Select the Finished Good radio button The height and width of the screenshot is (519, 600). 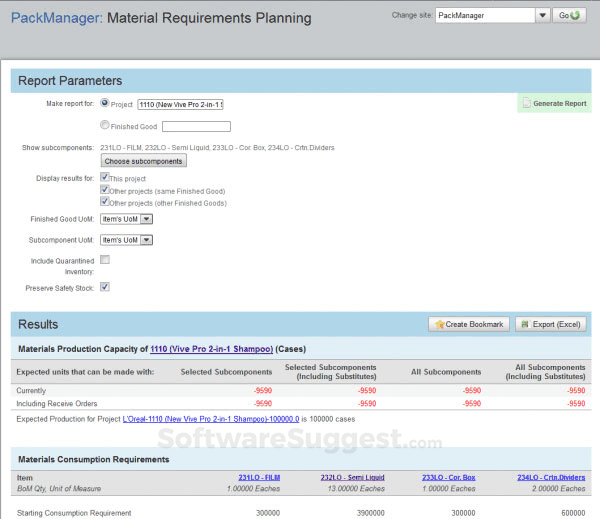pyautogui.click(x=106, y=125)
